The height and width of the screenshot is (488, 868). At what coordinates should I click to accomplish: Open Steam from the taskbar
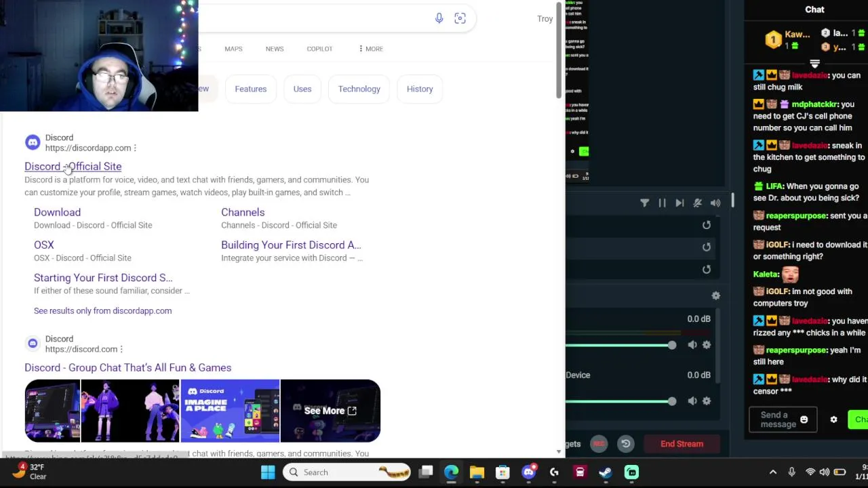[606, 472]
